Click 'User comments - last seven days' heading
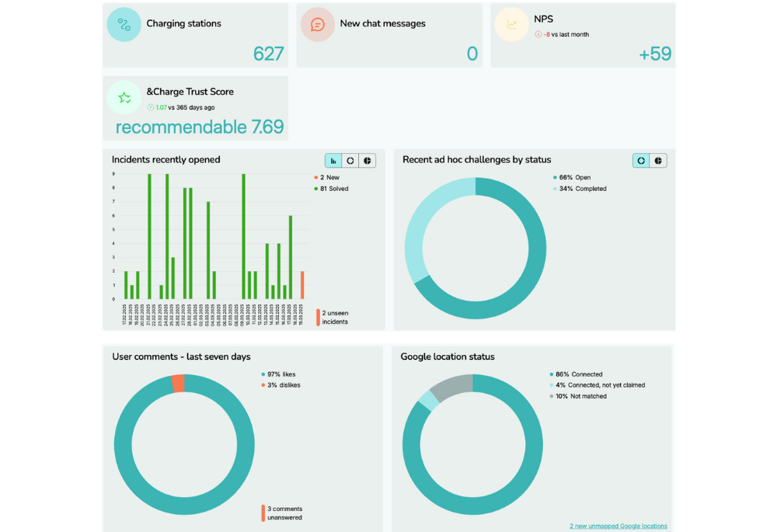 click(x=181, y=356)
